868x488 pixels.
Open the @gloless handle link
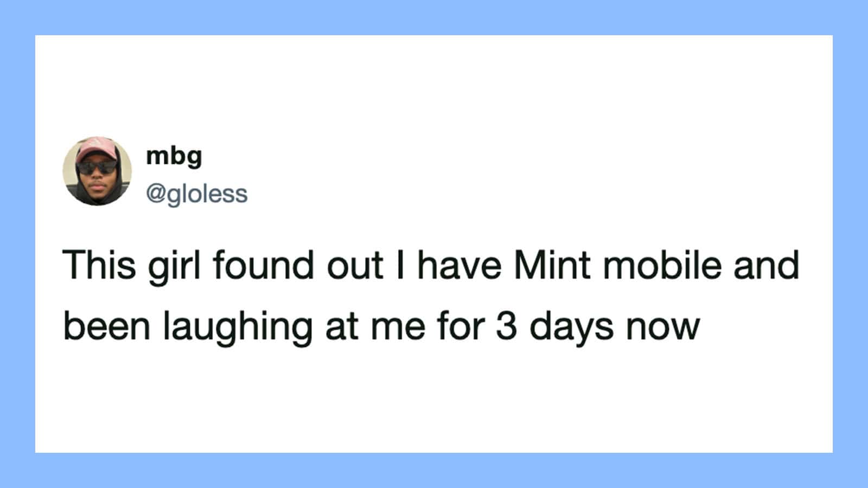pos(196,194)
